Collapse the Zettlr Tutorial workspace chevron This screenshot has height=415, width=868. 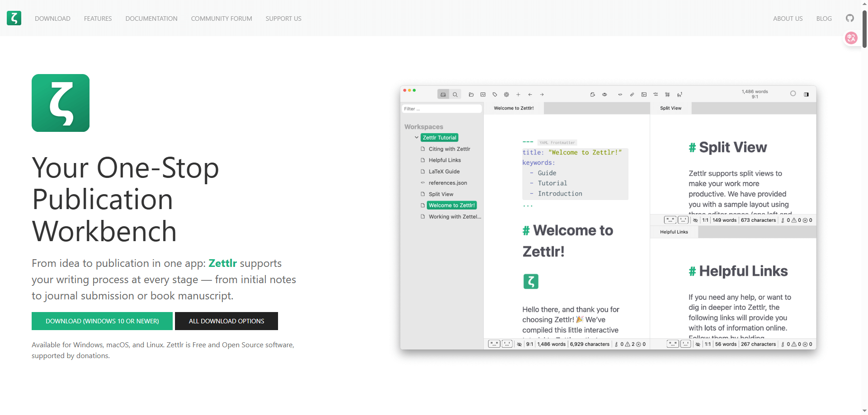click(x=416, y=137)
